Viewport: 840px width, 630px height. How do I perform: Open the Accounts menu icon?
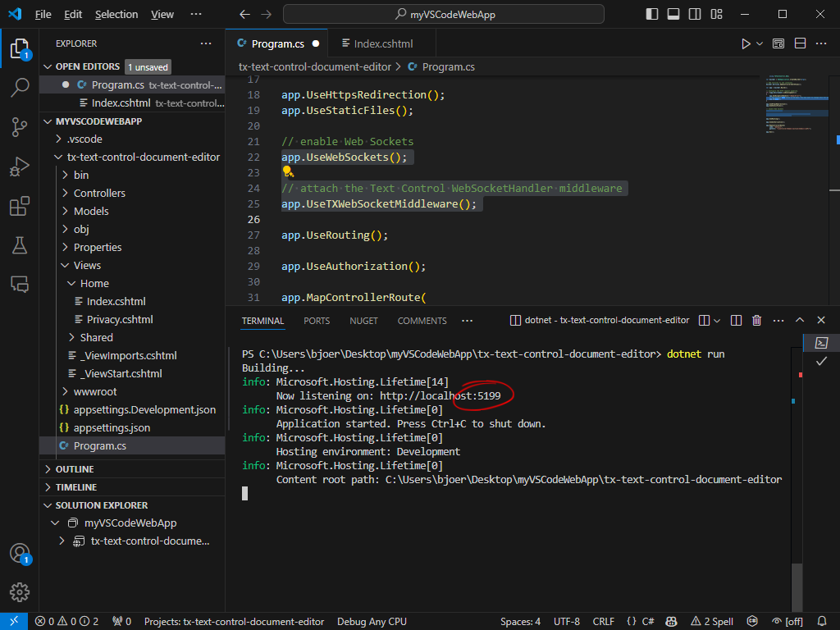click(x=20, y=553)
